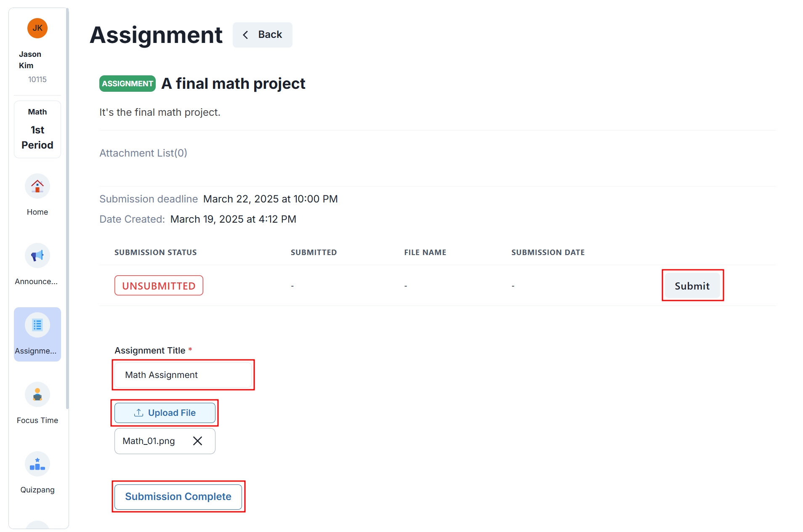Open the Quizpang podium icon
803x532 pixels.
[37, 464]
